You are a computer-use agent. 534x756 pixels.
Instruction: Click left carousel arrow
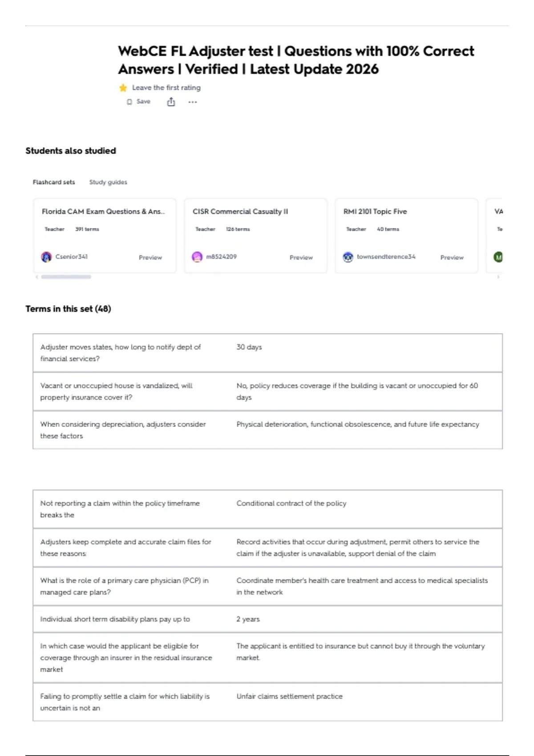click(36, 277)
